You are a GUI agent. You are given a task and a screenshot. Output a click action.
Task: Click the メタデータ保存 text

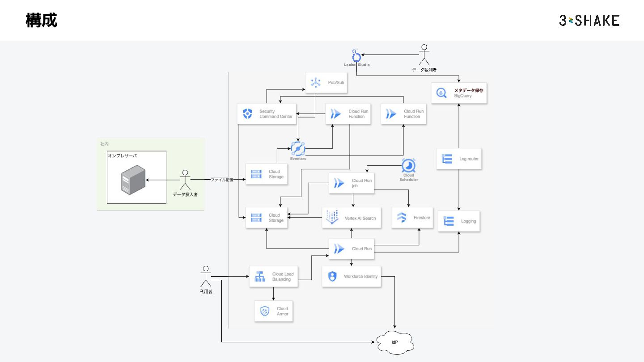click(469, 90)
